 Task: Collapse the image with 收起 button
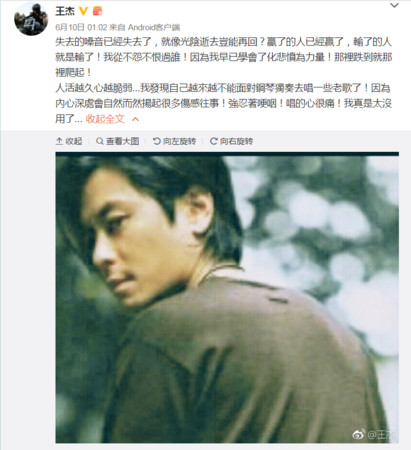69,141
